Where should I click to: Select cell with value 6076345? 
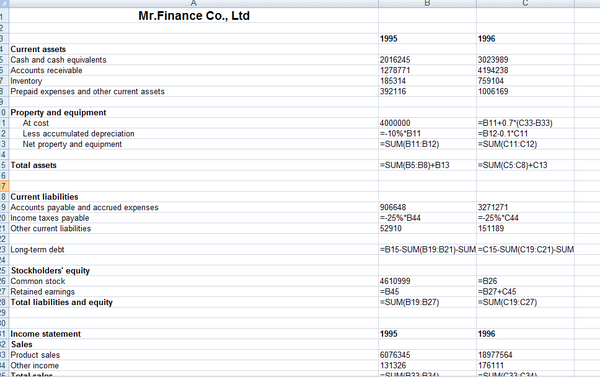click(395, 355)
